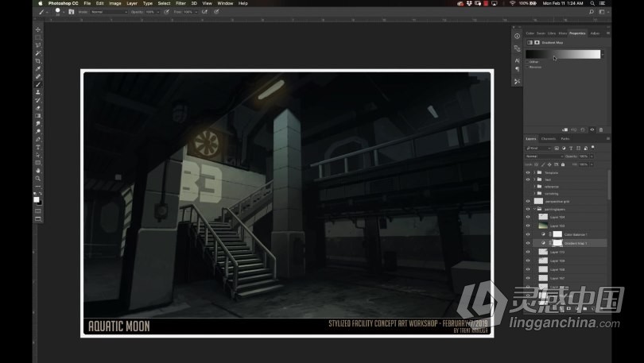
Task: Open the Filter menu
Action: (180, 3)
